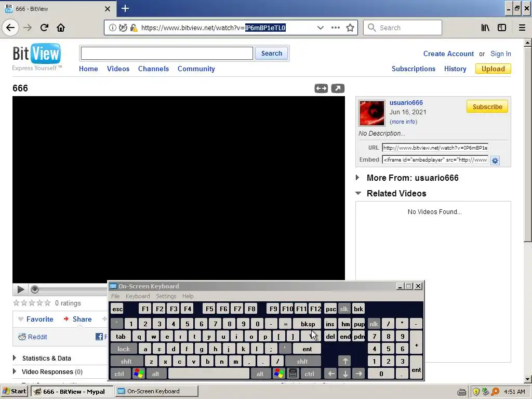
Task: Bookmark this page with the star
Action: click(350, 28)
